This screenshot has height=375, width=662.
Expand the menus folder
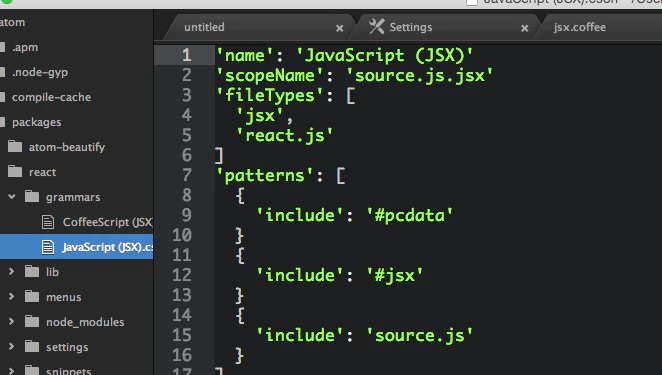point(11,296)
